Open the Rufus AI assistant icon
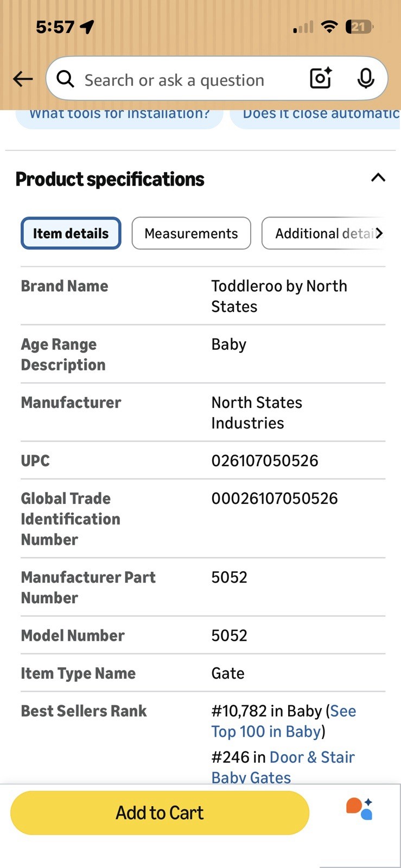 click(x=359, y=808)
